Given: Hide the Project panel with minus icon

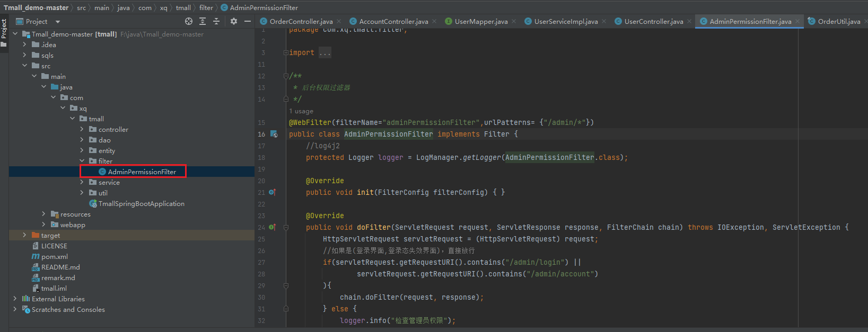Looking at the screenshot, I should click(247, 21).
